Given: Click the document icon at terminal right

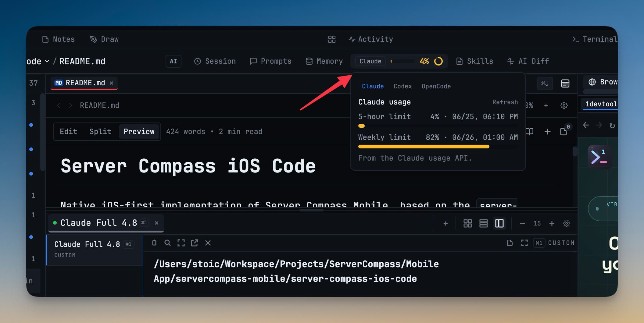Looking at the screenshot, I should [510, 243].
